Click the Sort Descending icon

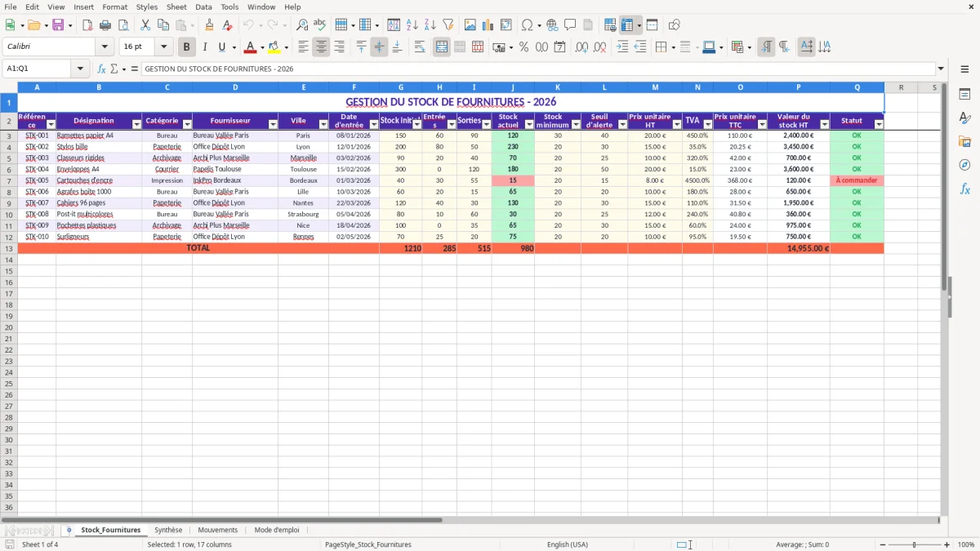(x=430, y=25)
